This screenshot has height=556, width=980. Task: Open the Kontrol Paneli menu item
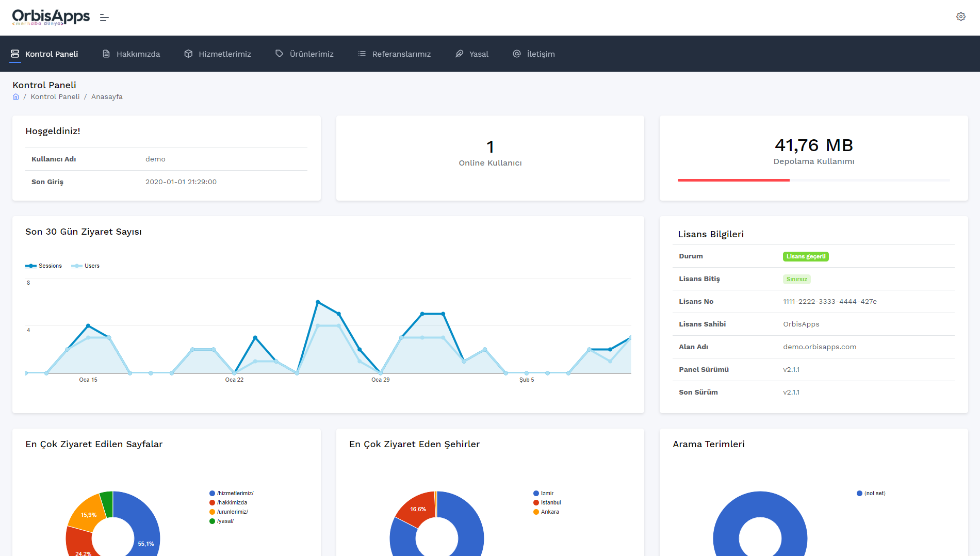tap(44, 54)
